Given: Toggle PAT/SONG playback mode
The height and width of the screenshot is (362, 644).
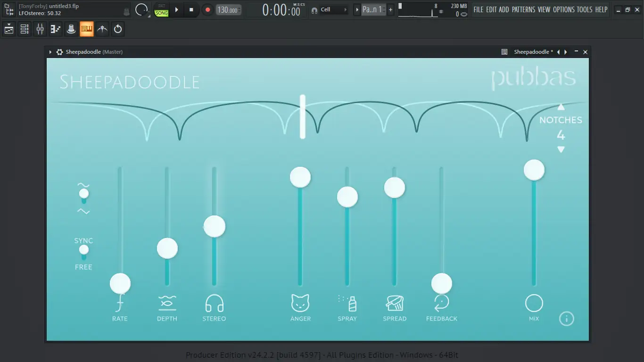Looking at the screenshot, I should [x=162, y=9].
